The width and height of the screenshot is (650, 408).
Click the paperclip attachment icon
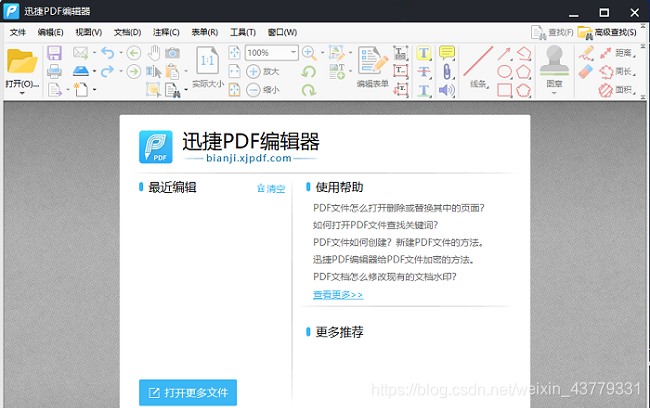[447, 71]
